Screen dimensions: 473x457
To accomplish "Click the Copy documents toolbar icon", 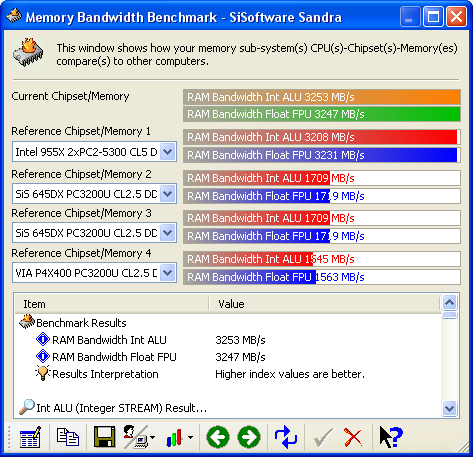I will [x=68, y=437].
